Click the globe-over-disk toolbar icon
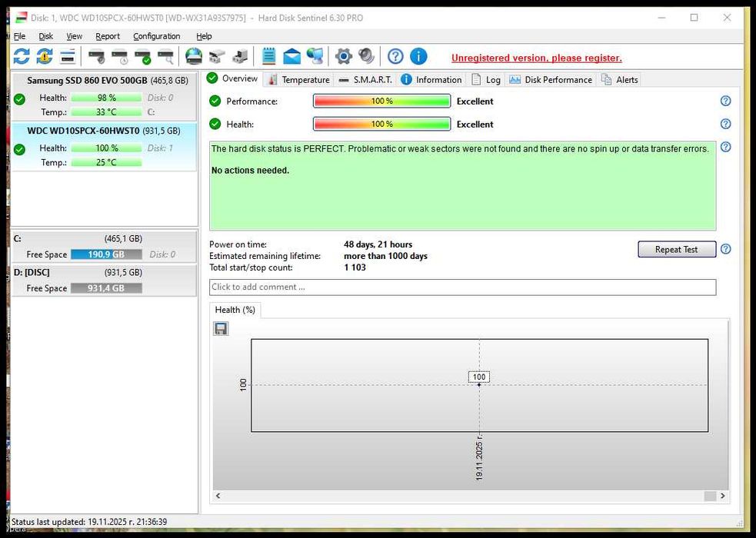Screen dimensions: 756x538 pos(194,57)
